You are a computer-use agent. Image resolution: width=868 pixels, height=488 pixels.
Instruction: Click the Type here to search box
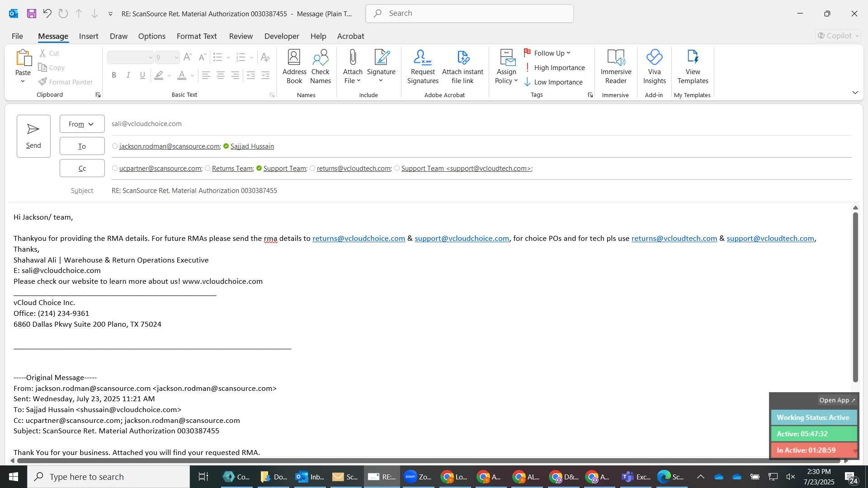(108, 477)
